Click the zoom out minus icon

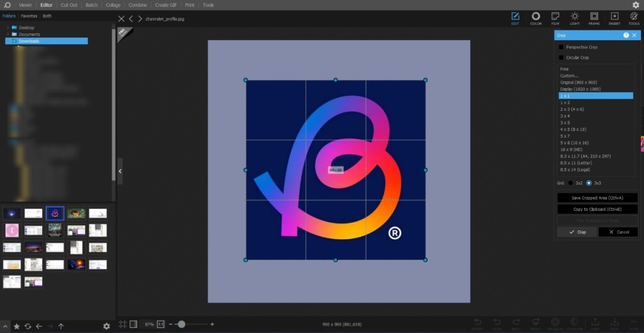171,324
